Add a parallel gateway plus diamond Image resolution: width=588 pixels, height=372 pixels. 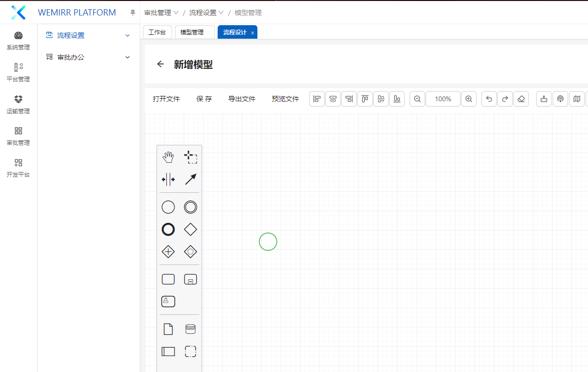(x=168, y=252)
